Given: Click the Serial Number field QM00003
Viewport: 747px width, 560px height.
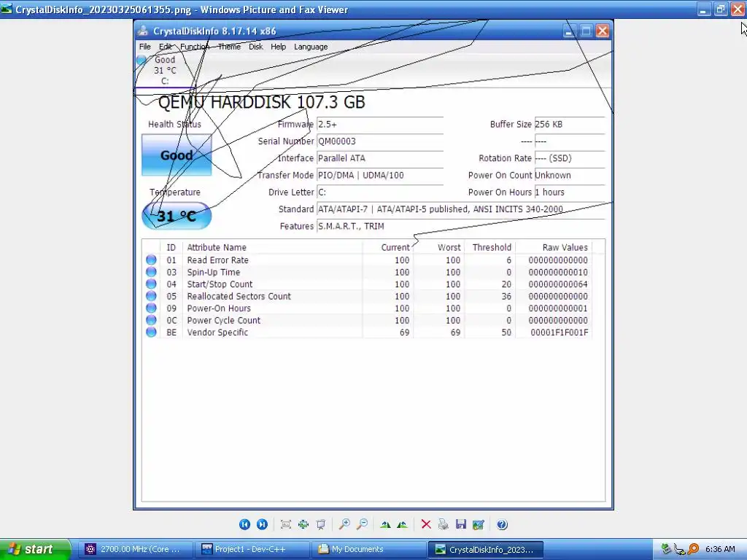Looking at the screenshot, I should (380, 141).
